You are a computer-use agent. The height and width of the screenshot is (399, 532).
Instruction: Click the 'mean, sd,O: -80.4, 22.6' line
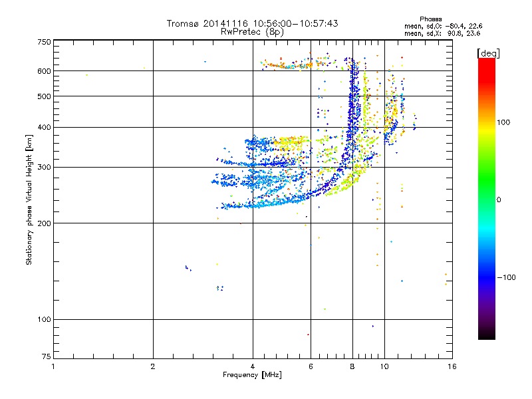pos(443,26)
